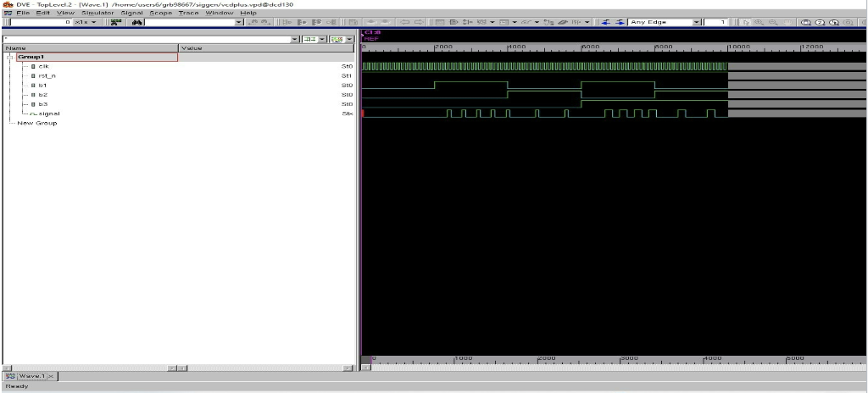Click the green hierarchy tree toolbar icon
Viewport: 868px width, 393px height.
pyautogui.click(x=115, y=22)
